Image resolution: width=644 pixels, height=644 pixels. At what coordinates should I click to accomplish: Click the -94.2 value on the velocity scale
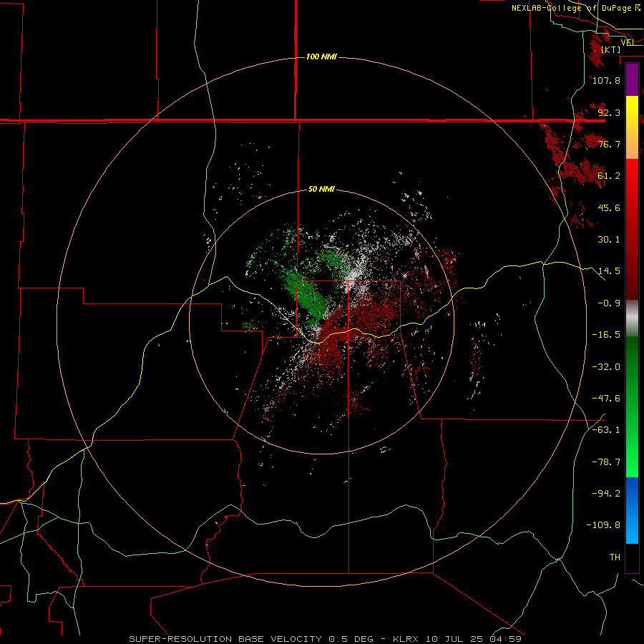(606, 494)
